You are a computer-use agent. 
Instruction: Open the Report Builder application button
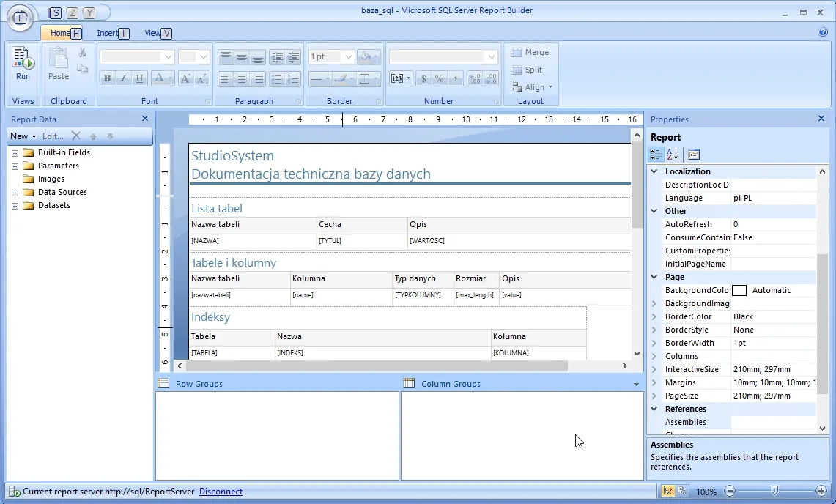(20, 18)
